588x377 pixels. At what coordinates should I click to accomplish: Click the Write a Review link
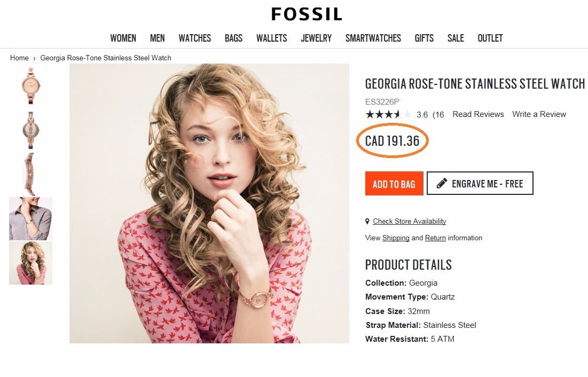tap(539, 114)
